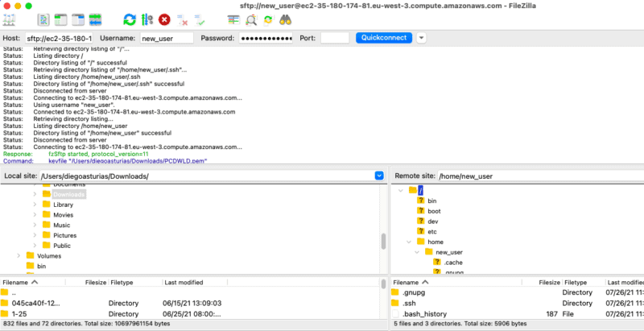Expand the local Library folder

pyautogui.click(x=35, y=205)
